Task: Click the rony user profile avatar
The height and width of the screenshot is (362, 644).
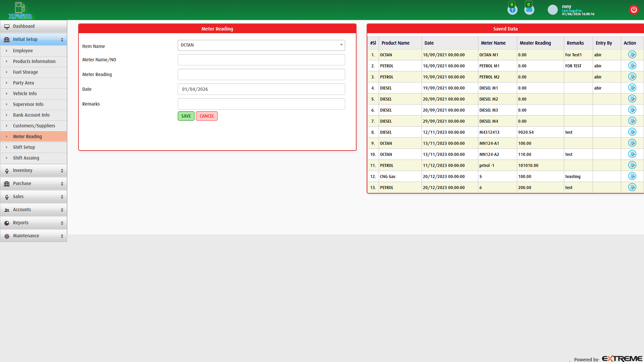Action: tap(552, 10)
